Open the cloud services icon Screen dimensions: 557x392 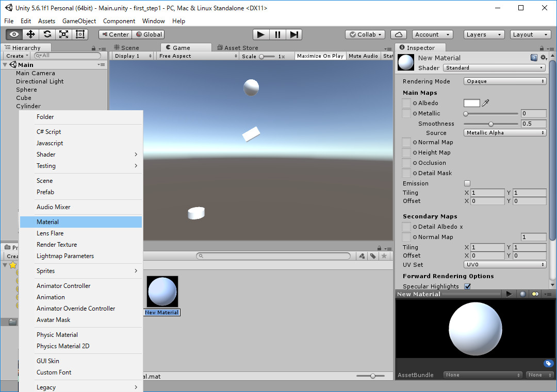pos(398,35)
